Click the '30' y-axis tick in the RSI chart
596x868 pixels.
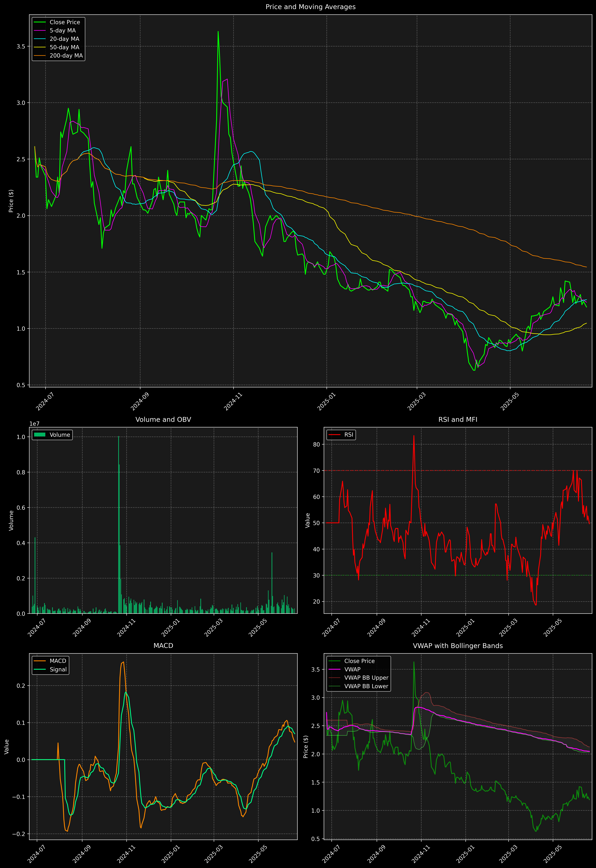coord(317,576)
